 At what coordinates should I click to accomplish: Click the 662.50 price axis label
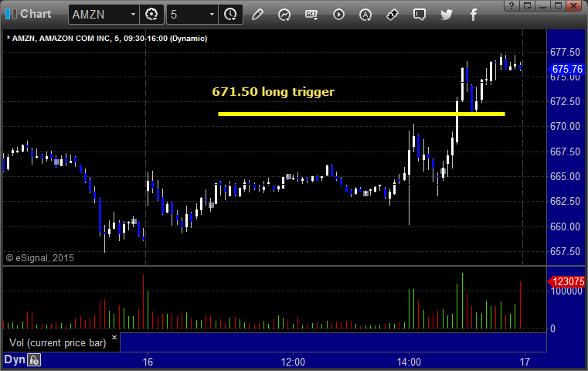[x=565, y=202]
